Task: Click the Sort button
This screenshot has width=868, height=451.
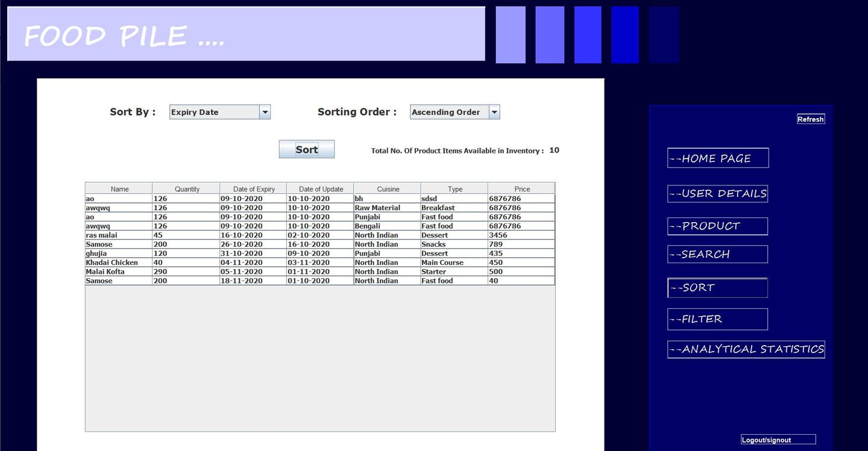Action: point(306,149)
